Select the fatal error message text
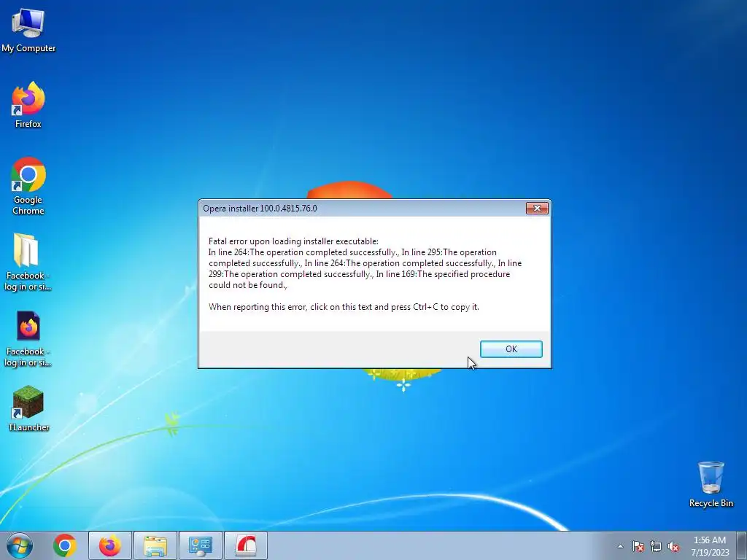Image resolution: width=747 pixels, height=560 pixels. 365,263
